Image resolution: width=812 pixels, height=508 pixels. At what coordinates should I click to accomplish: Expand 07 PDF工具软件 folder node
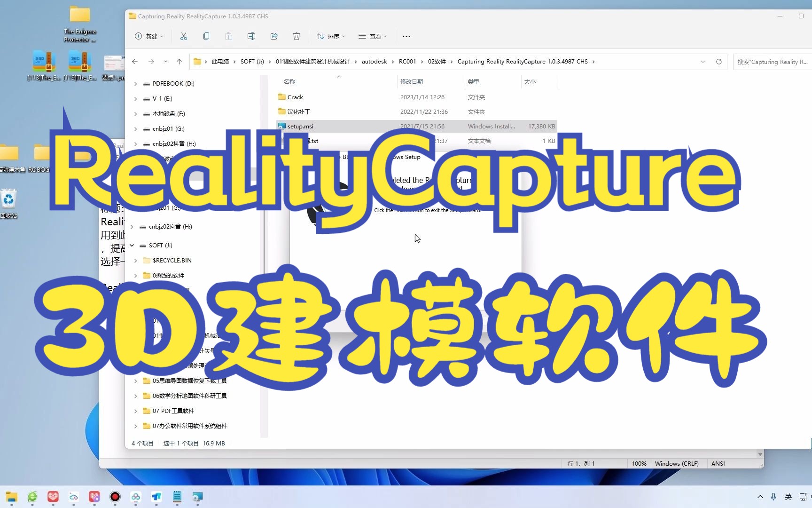click(x=135, y=411)
